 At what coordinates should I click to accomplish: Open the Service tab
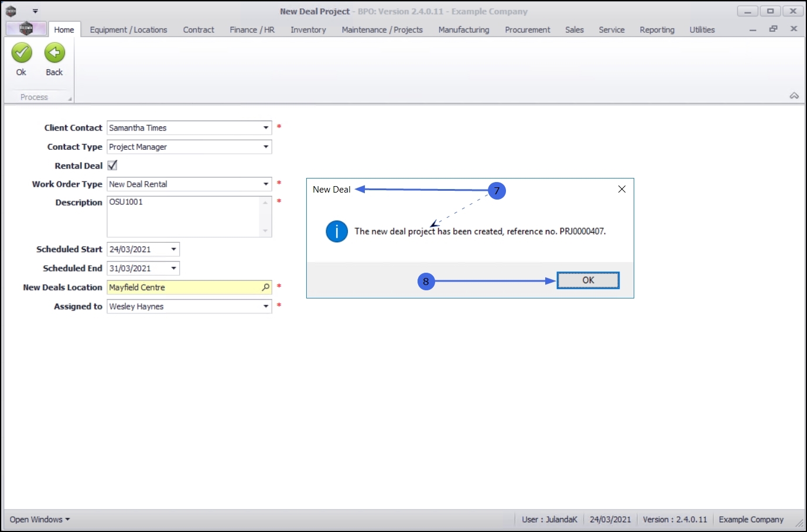(x=611, y=30)
